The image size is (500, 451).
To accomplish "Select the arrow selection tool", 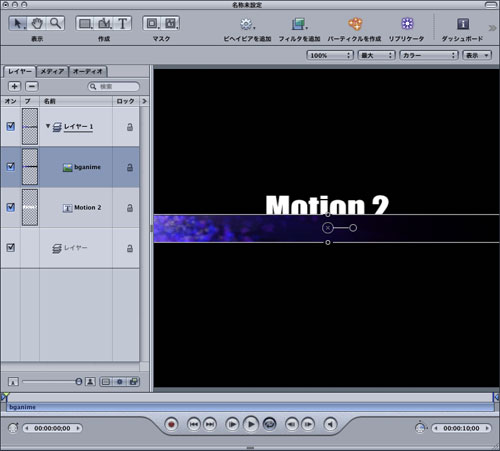I will (18, 23).
